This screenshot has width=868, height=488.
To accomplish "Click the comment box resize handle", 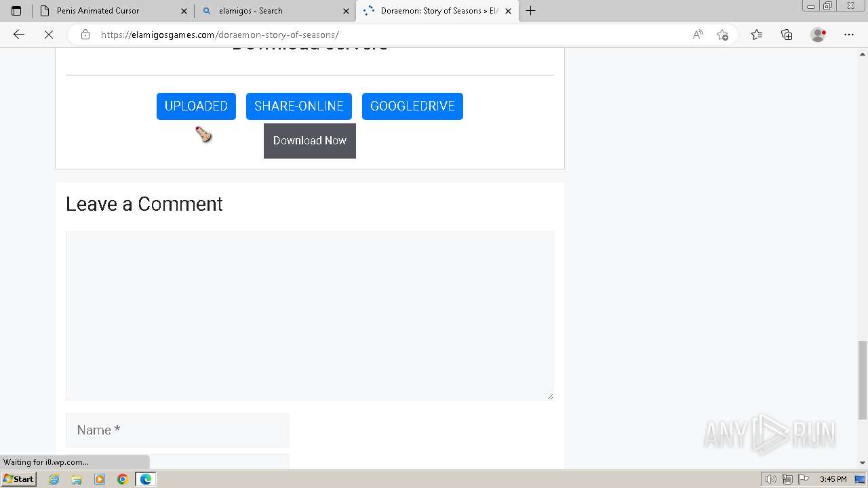I will pos(550,396).
